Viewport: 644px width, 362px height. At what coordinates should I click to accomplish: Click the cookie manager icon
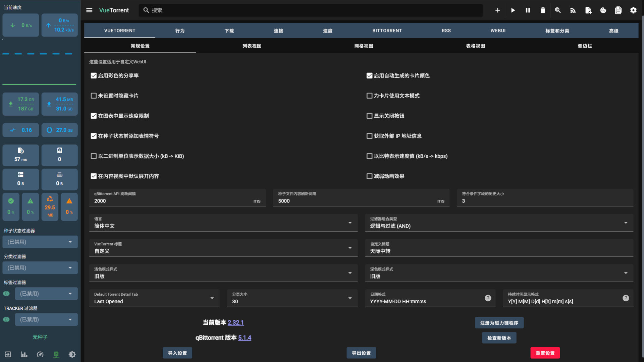[x=603, y=10]
